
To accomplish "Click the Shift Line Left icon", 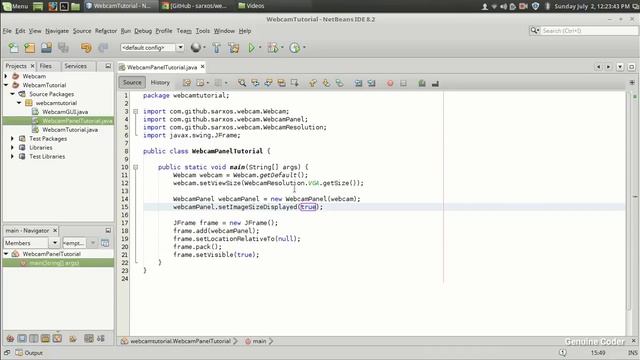I will 358,83.
